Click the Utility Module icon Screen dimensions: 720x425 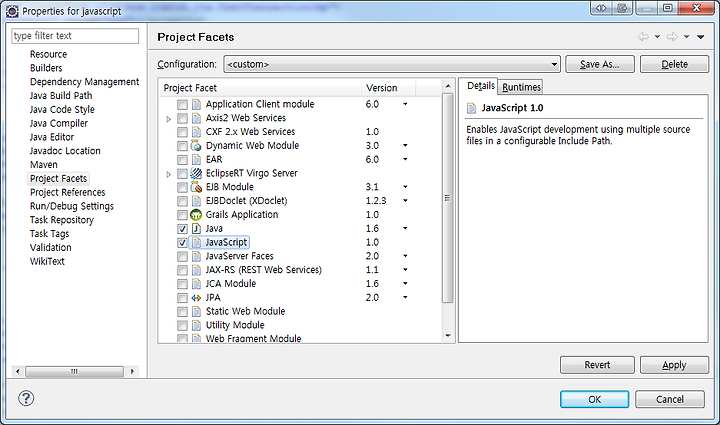pyautogui.click(x=196, y=325)
